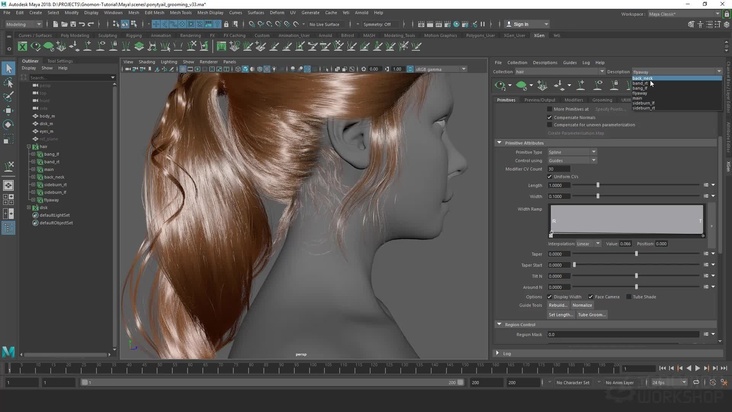
Task: Activate the Lasso Select tool
Action: tap(8, 84)
